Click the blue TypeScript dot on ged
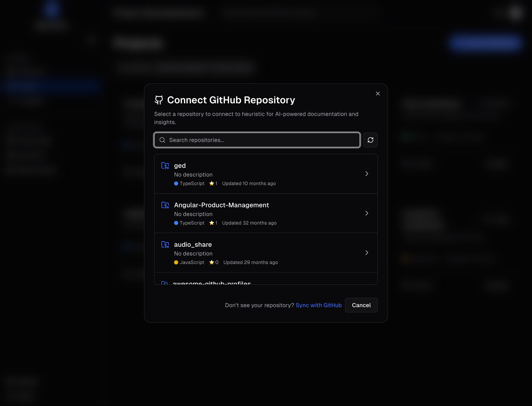The height and width of the screenshot is (406, 532). point(176,183)
